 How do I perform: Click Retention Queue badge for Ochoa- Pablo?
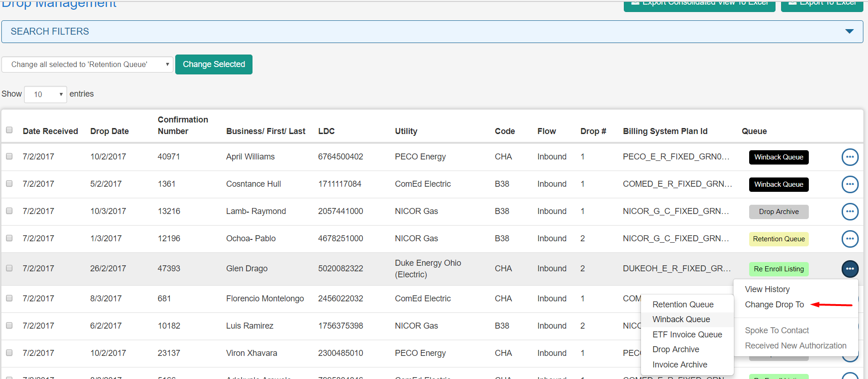779,239
